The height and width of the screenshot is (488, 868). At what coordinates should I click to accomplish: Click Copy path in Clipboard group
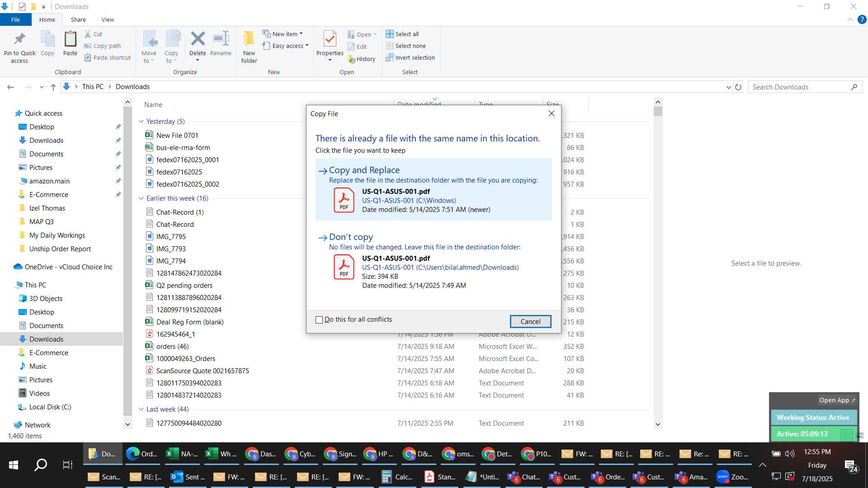103,46
